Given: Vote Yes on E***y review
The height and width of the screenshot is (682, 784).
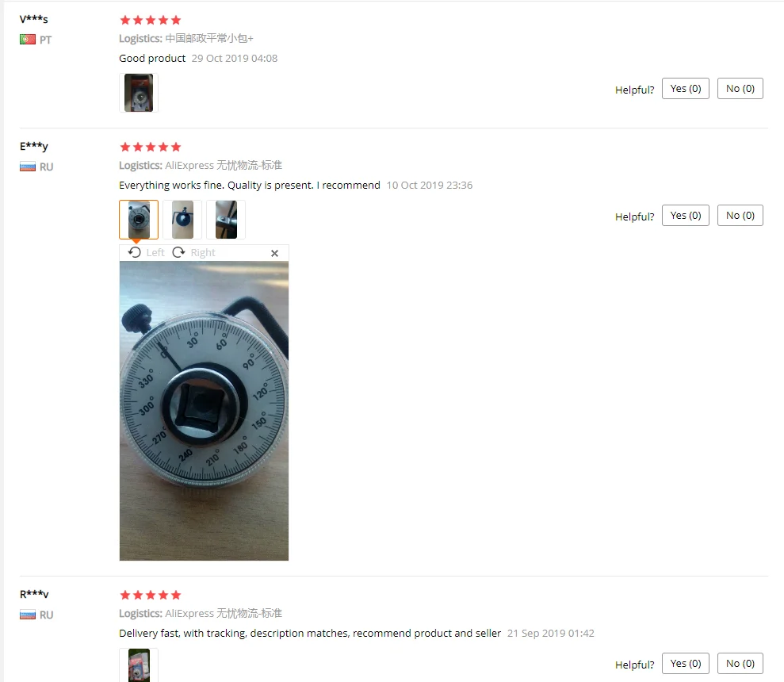Looking at the screenshot, I should 686,215.
